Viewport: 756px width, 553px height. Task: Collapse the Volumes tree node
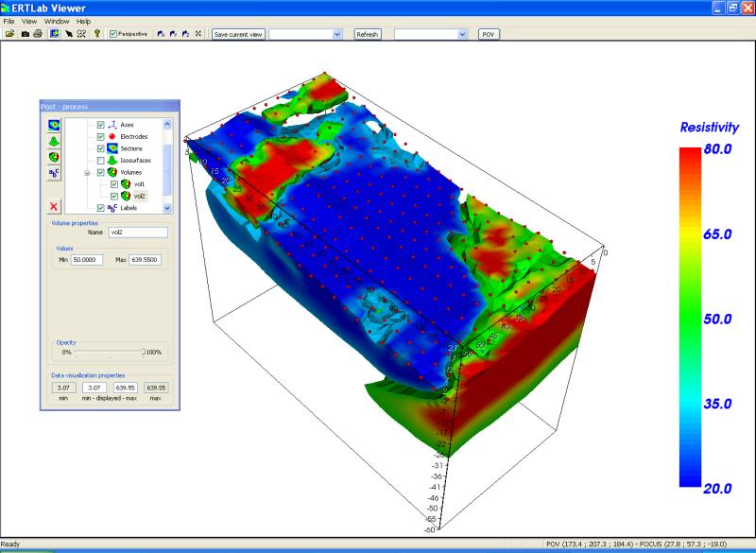pos(87,172)
